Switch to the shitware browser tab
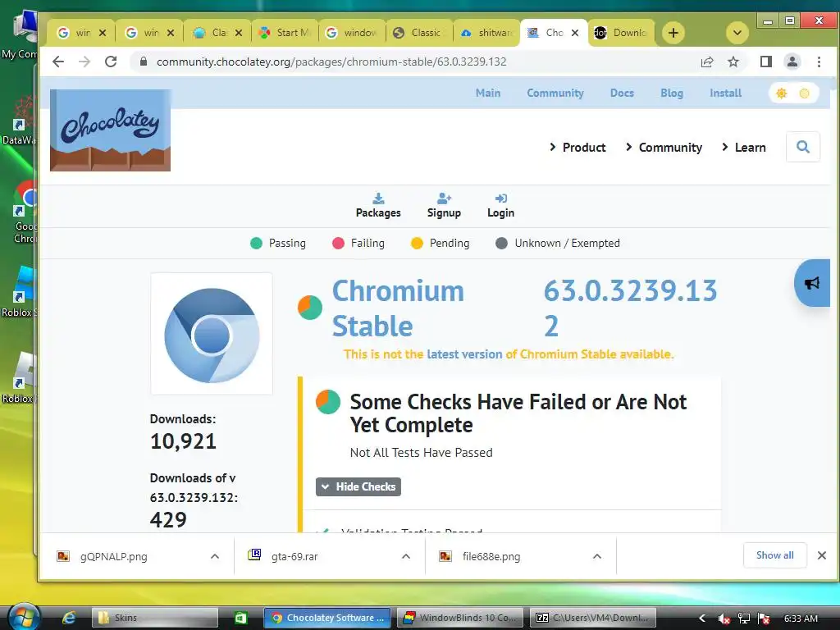The height and width of the screenshot is (630, 840). [487, 33]
